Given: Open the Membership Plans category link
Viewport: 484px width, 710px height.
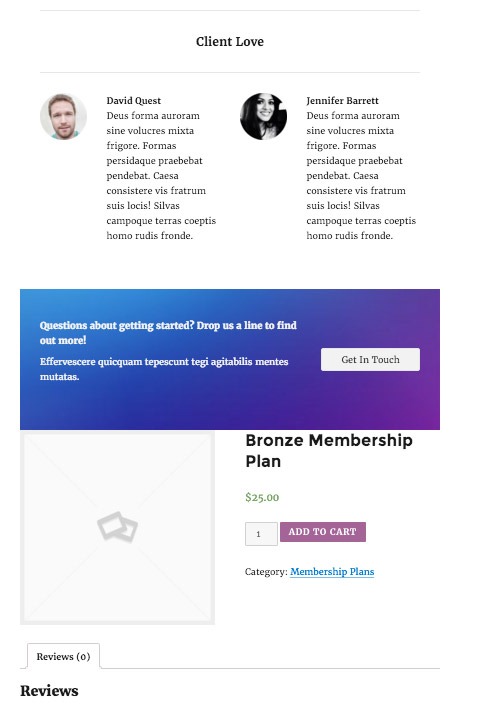Looking at the screenshot, I should pyautogui.click(x=332, y=572).
